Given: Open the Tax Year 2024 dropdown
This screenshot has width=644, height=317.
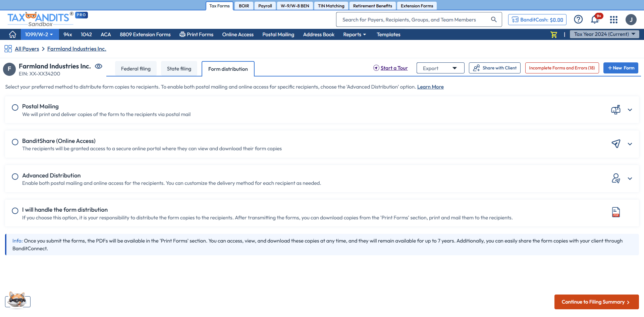Looking at the screenshot, I should coord(604,34).
